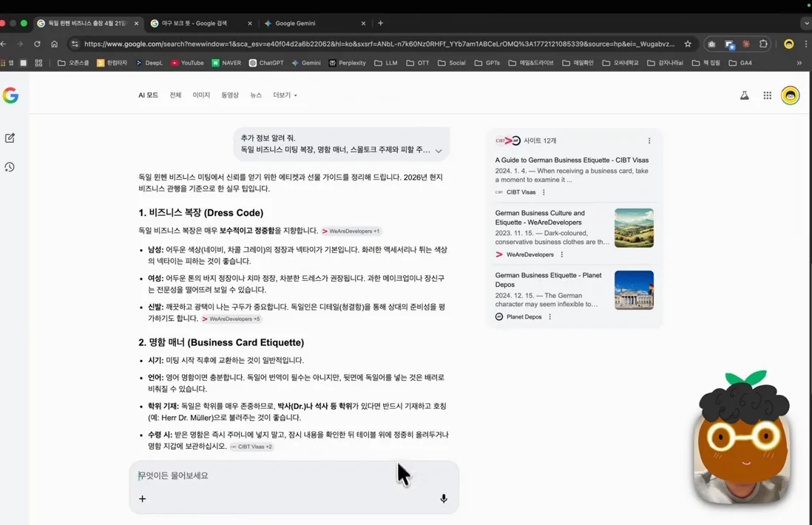Click the browser address bar URL
This screenshot has height=525, width=812.
click(x=379, y=44)
